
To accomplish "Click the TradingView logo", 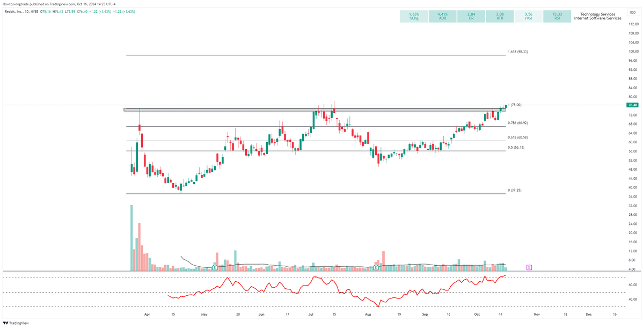I will tap(16, 323).
